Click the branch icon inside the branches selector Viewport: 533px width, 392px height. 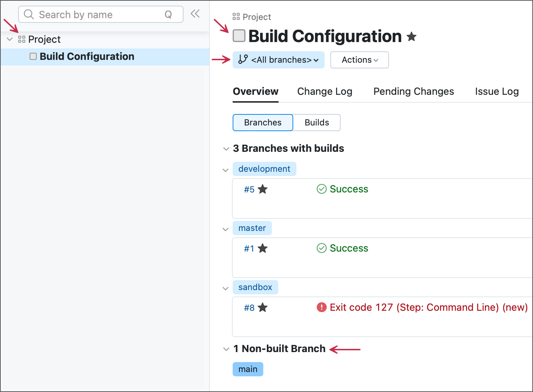point(242,60)
